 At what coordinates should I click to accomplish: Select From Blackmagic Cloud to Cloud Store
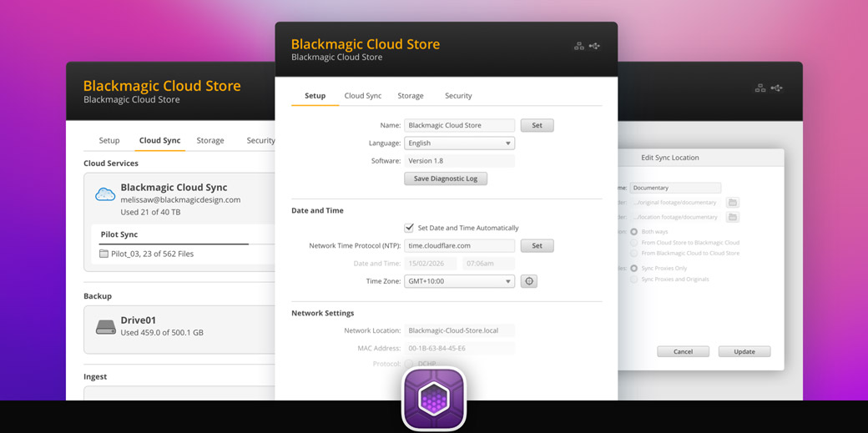point(633,253)
